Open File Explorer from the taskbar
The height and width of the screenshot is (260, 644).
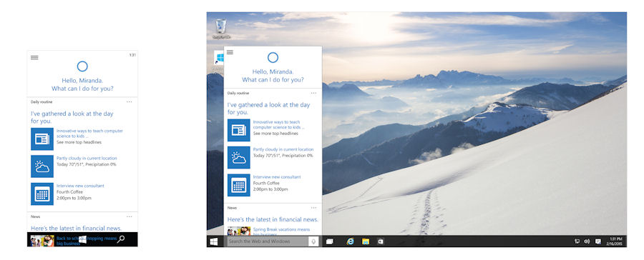tap(366, 241)
